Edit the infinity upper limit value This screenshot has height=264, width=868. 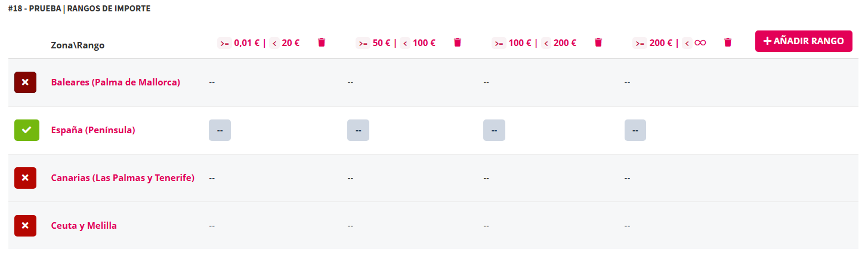700,43
